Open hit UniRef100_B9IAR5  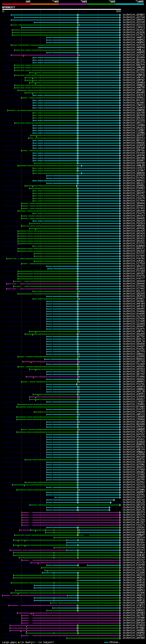(133, 93)
